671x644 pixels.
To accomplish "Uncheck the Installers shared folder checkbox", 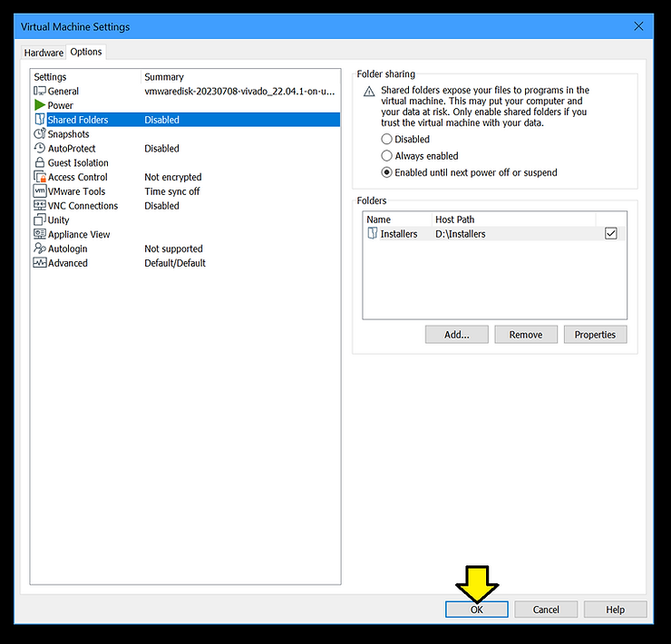I will tap(610, 234).
